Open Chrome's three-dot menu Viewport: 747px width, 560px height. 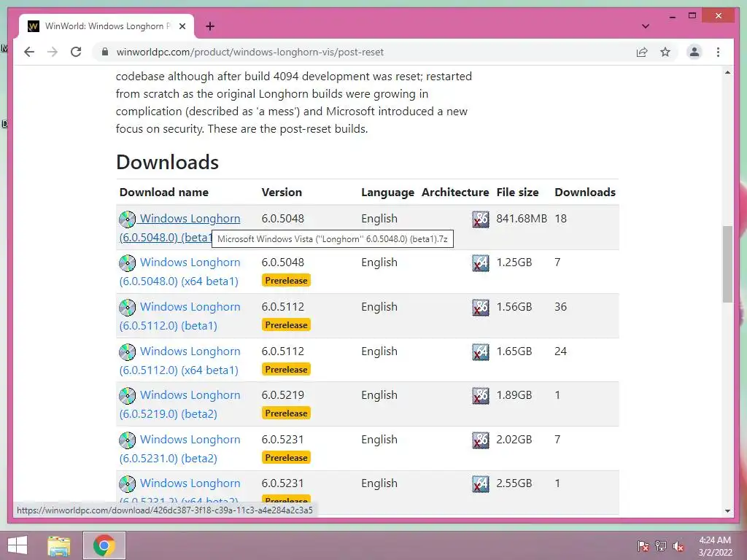tap(718, 52)
